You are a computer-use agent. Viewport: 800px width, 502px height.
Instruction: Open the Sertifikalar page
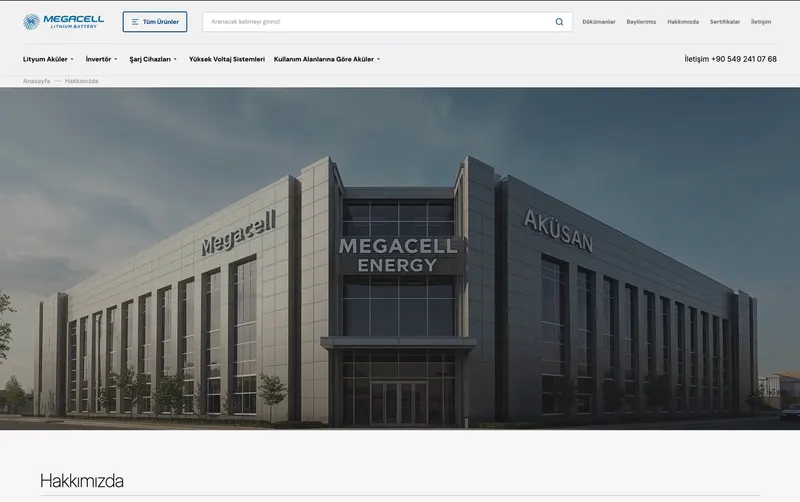click(x=724, y=22)
